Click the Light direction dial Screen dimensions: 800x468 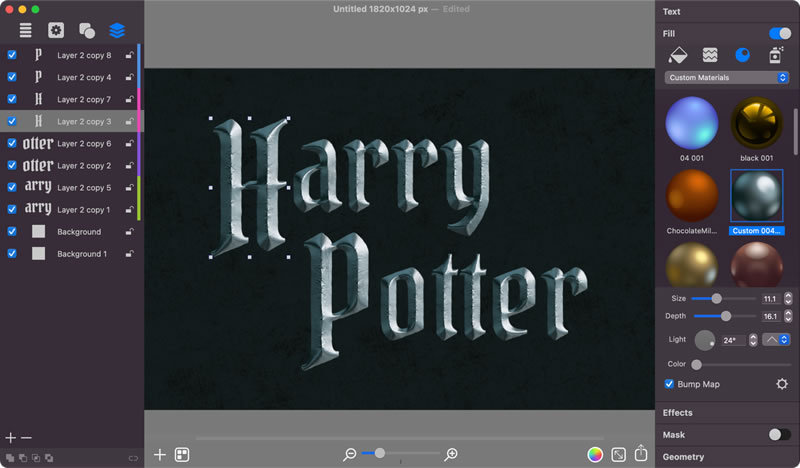click(x=705, y=340)
